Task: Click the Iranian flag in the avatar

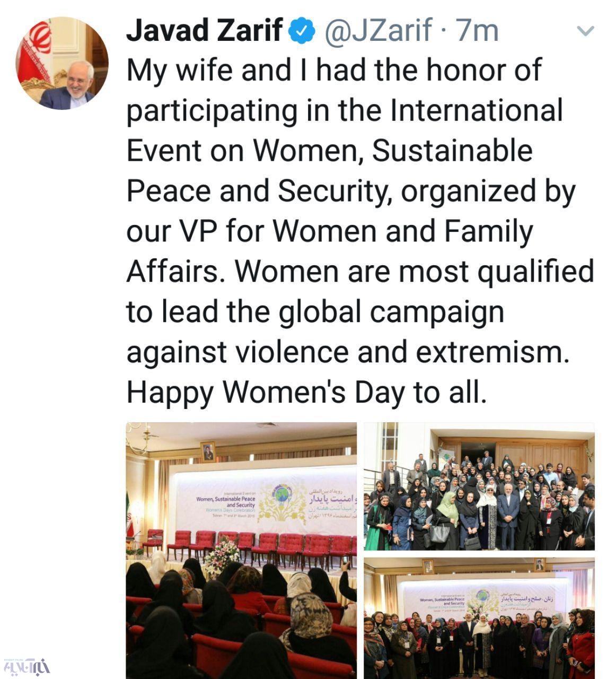Action: [x=37, y=53]
